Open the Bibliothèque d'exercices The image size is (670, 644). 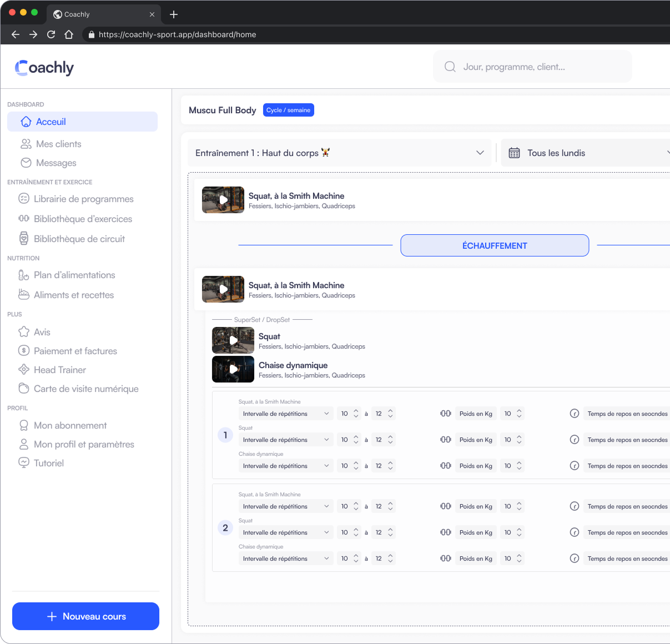pos(82,219)
